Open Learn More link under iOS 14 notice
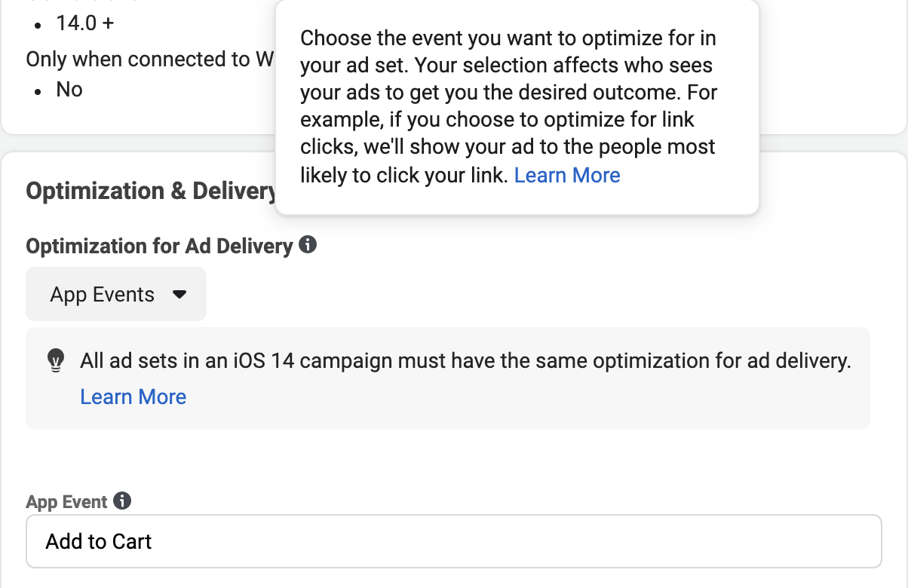 133,397
